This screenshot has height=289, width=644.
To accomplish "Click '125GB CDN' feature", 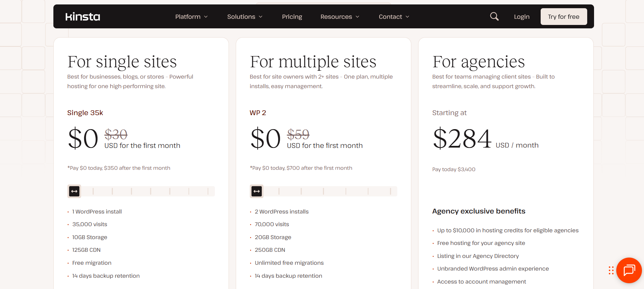I will 86,250.
